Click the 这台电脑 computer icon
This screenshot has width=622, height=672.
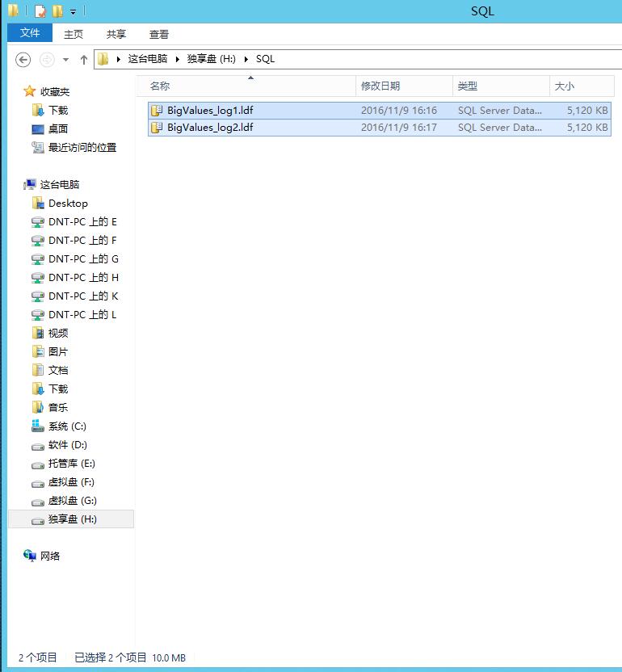[x=30, y=185]
